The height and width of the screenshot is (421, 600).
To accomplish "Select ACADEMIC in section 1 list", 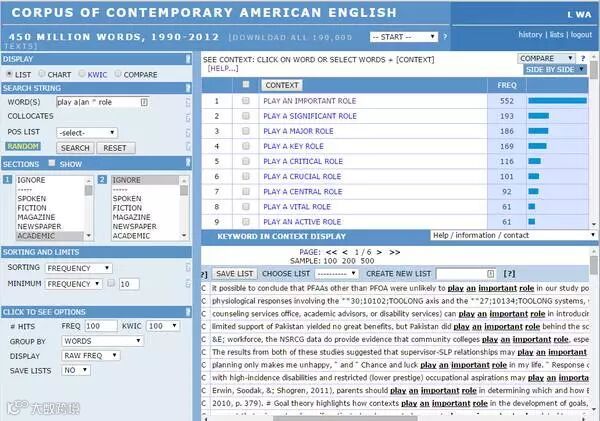I will pyautogui.click(x=49, y=236).
